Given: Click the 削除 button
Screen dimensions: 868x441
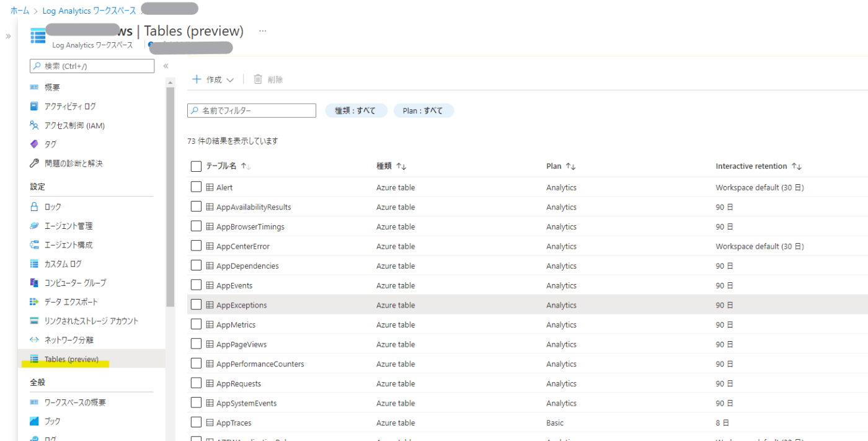Looking at the screenshot, I should click(268, 79).
